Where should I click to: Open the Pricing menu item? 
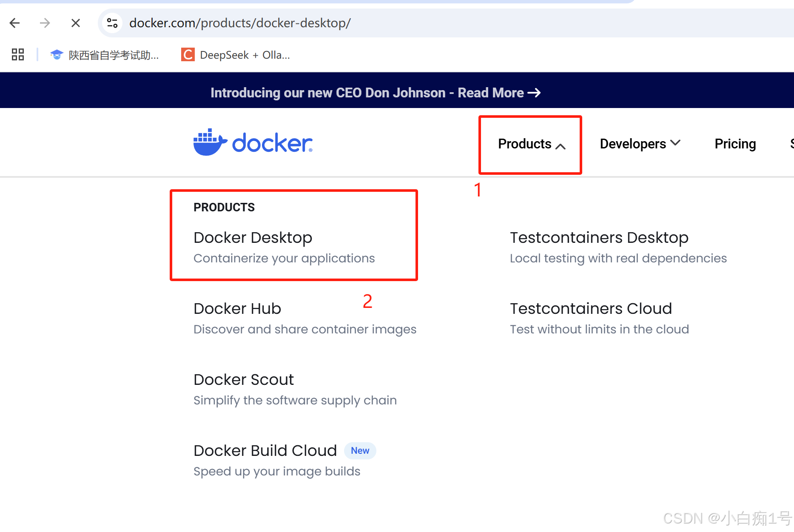pyautogui.click(x=735, y=144)
